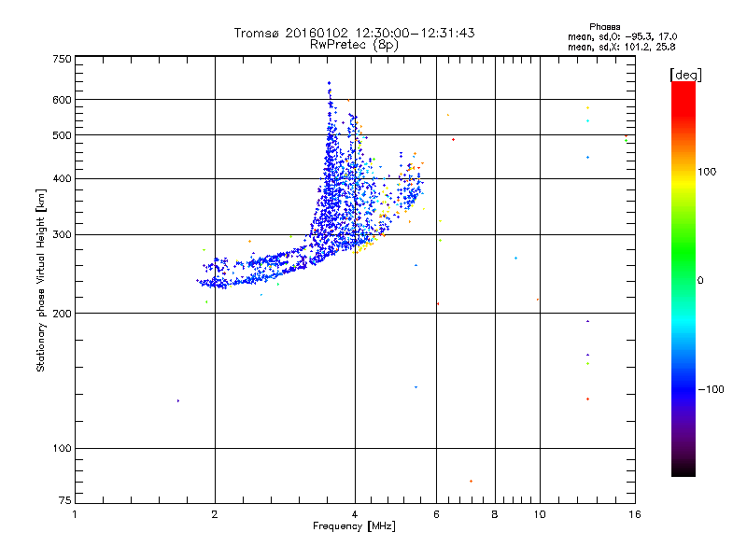747x560 pixels.
Task: Click the y-axis tick label '300'
Action: click(x=62, y=235)
